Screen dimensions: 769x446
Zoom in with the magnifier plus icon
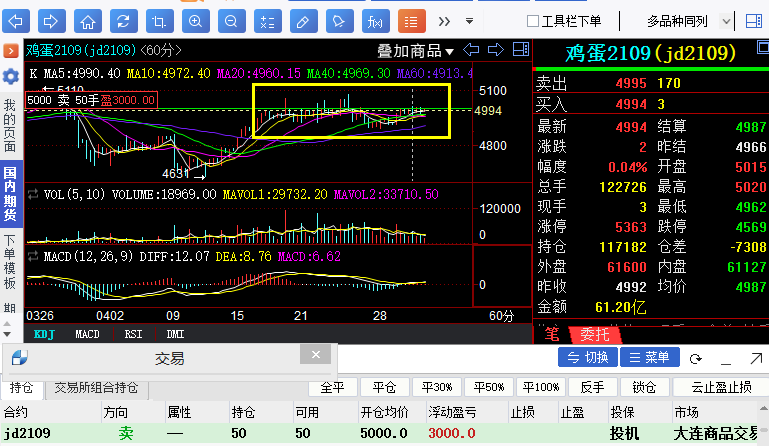coord(196,21)
